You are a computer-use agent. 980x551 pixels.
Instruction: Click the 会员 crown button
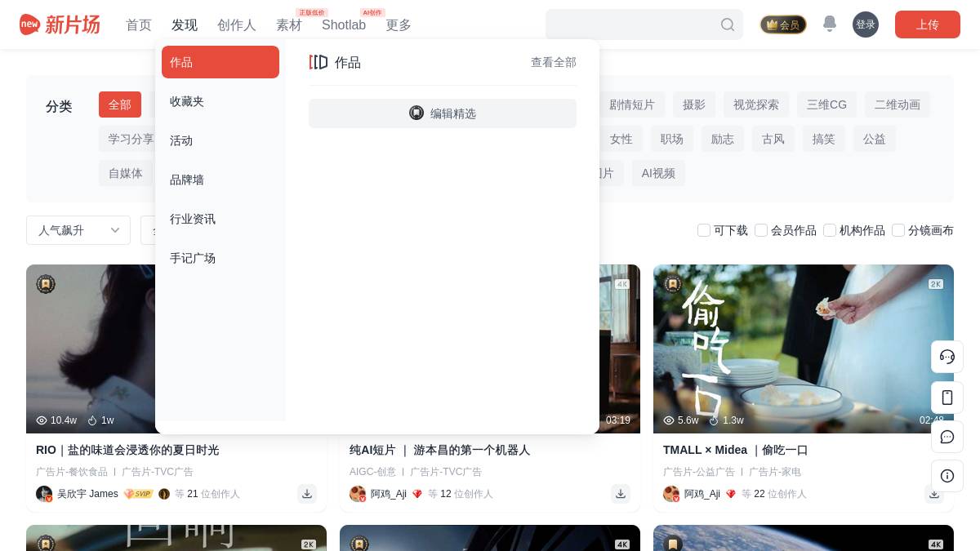coord(783,24)
